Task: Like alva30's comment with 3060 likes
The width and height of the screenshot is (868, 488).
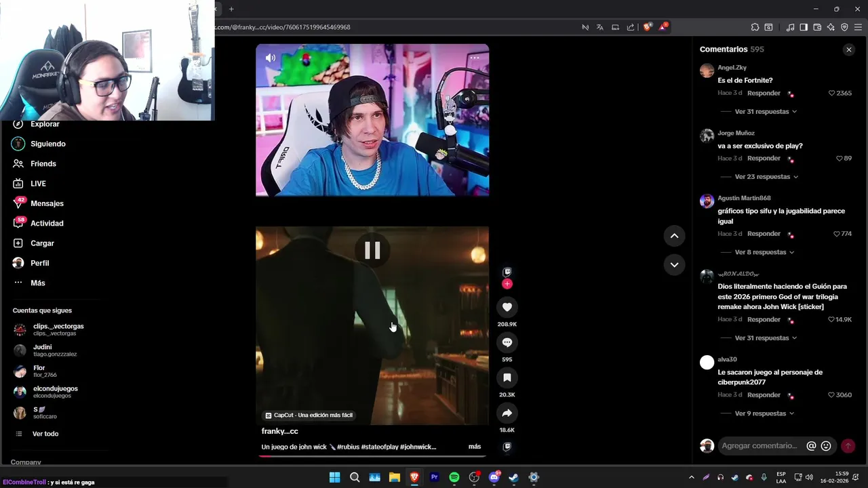Action: [832, 395]
